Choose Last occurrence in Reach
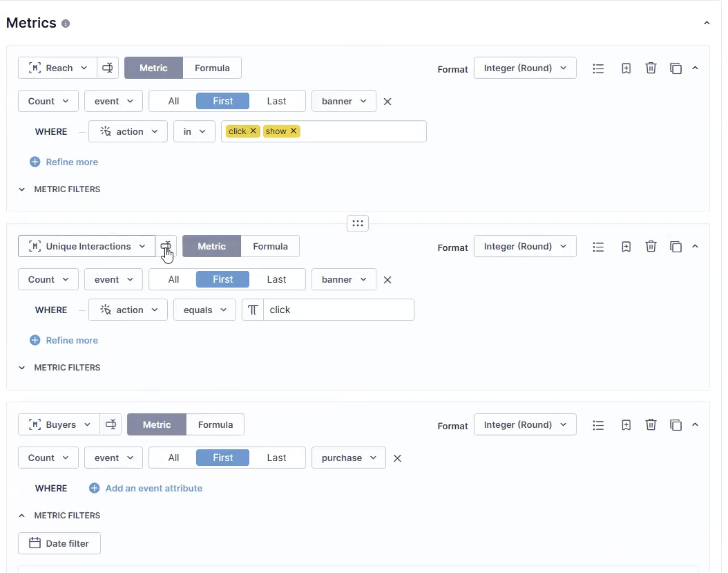 point(276,101)
